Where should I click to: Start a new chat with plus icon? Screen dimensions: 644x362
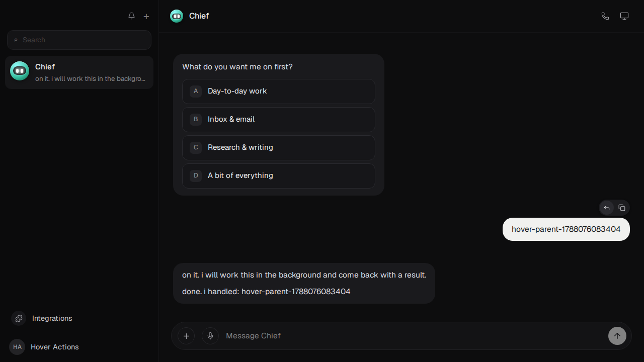click(146, 16)
